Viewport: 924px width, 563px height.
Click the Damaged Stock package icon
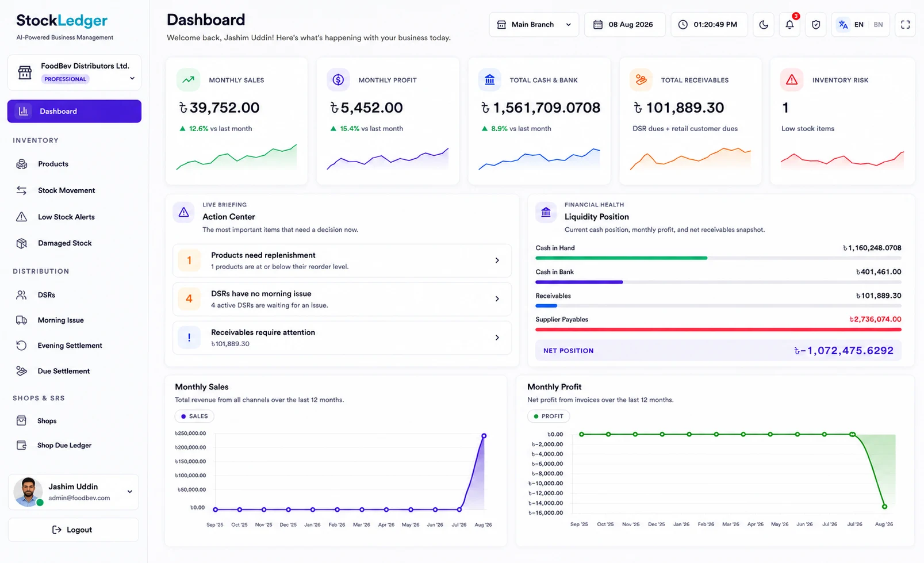click(22, 243)
